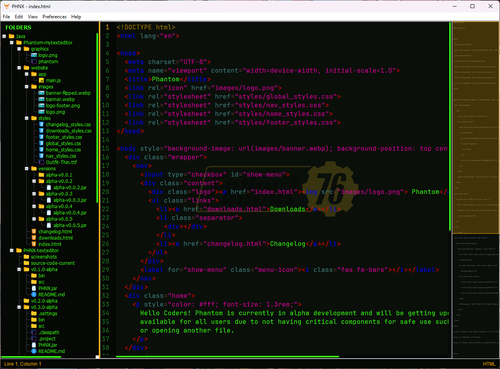Click the image icon beside banner-flipped.webp
This screenshot has height=369, width=500.
41,93
